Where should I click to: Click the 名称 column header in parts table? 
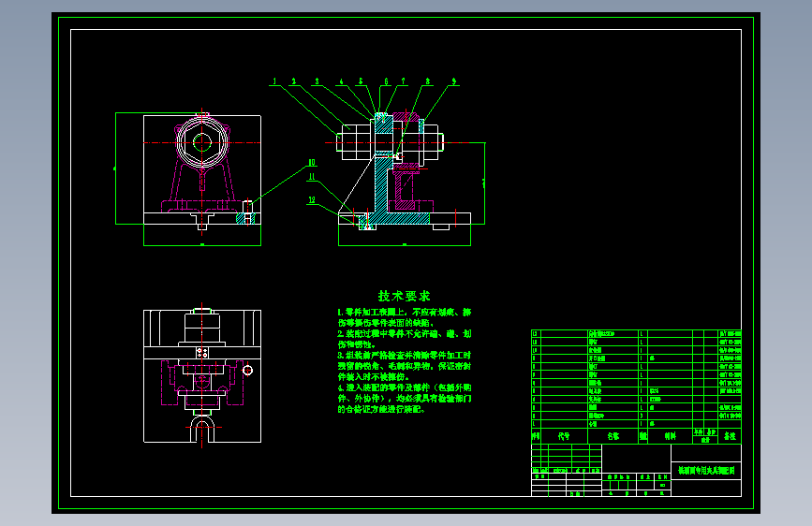(x=613, y=436)
